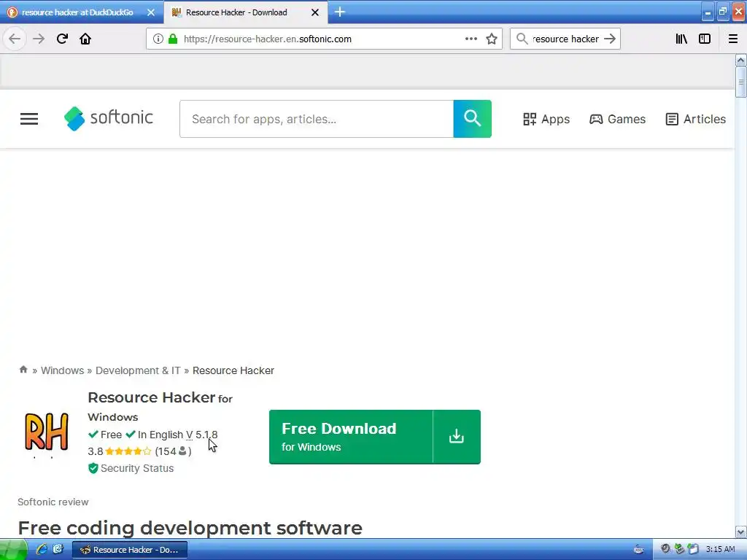Open the browser home page

point(85,39)
